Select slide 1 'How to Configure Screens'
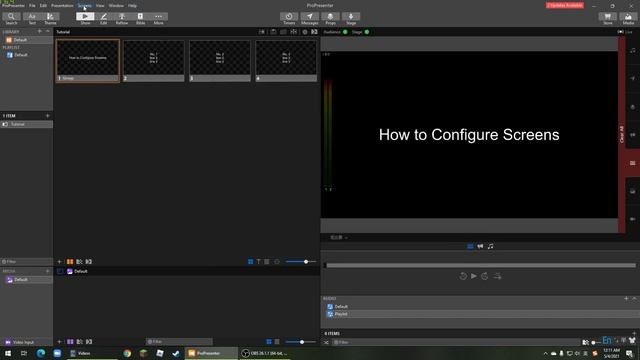Viewport: 640px width, 360px height. pos(88,61)
